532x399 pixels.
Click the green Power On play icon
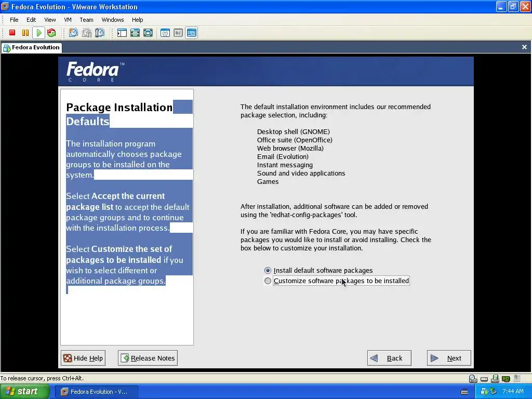(38, 33)
